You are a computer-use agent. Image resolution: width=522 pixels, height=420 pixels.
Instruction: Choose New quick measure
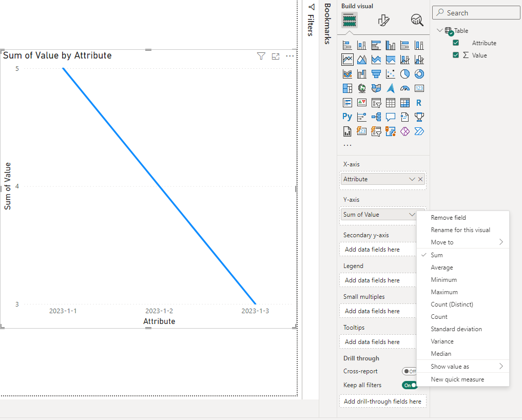tap(463, 379)
